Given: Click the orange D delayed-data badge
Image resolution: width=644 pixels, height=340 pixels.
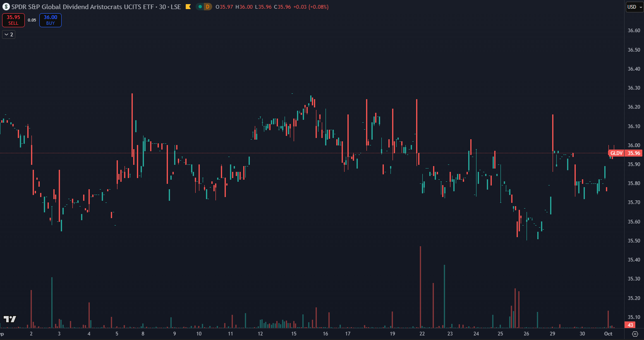Looking at the screenshot, I should point(207,7).
